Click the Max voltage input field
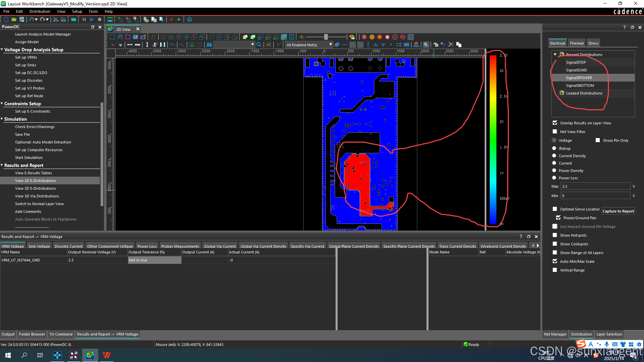Viewport: 644px width, 362px height. click(x=595, y=186)
